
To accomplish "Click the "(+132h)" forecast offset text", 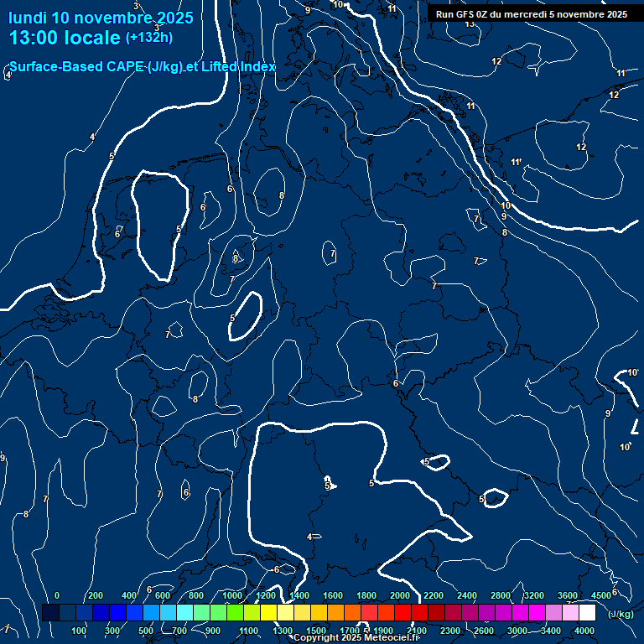I will (x=149, y=38).
